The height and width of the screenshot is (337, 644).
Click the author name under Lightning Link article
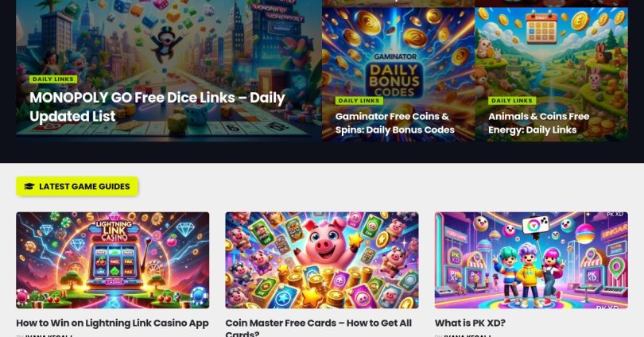point(51,335)
